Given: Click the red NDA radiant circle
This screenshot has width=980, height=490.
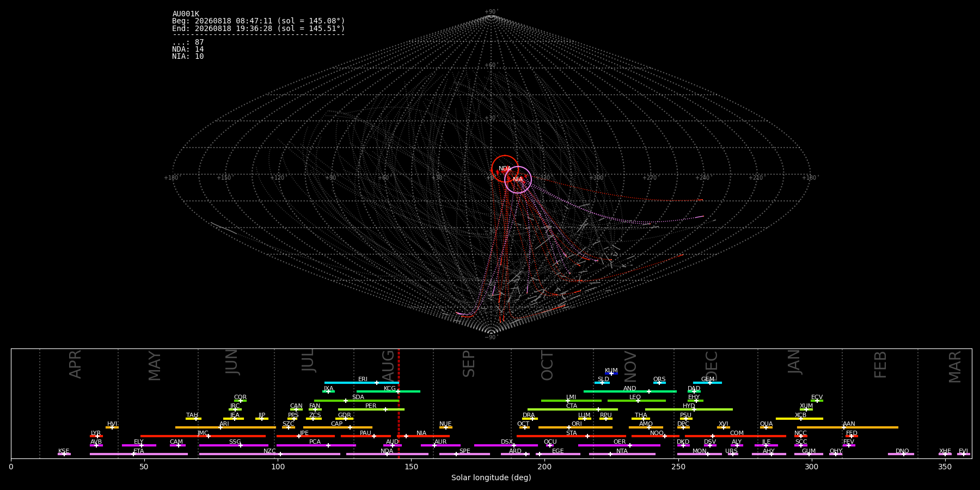Looking at the screenshot, I should tap(505, 169).
